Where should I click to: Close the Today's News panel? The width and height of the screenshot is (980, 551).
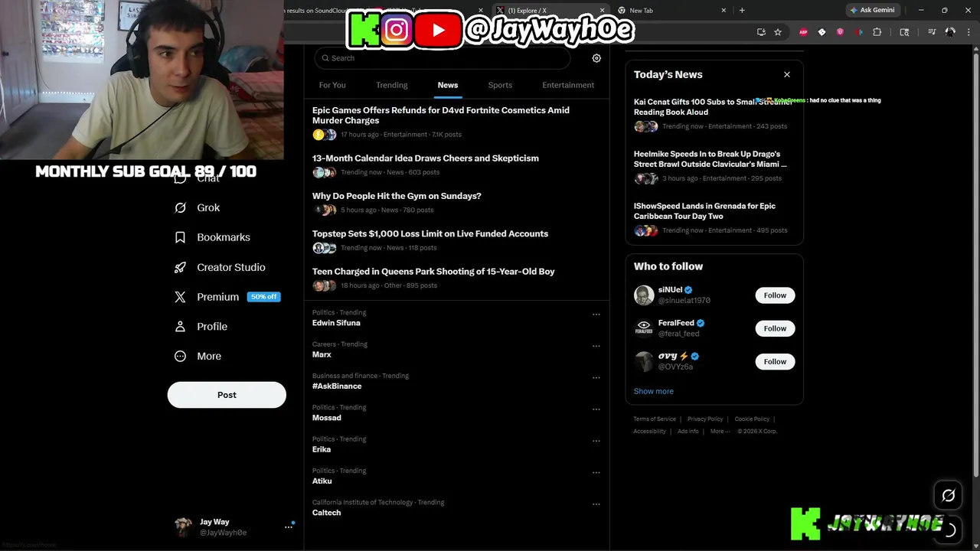click(x=787, y=74)
